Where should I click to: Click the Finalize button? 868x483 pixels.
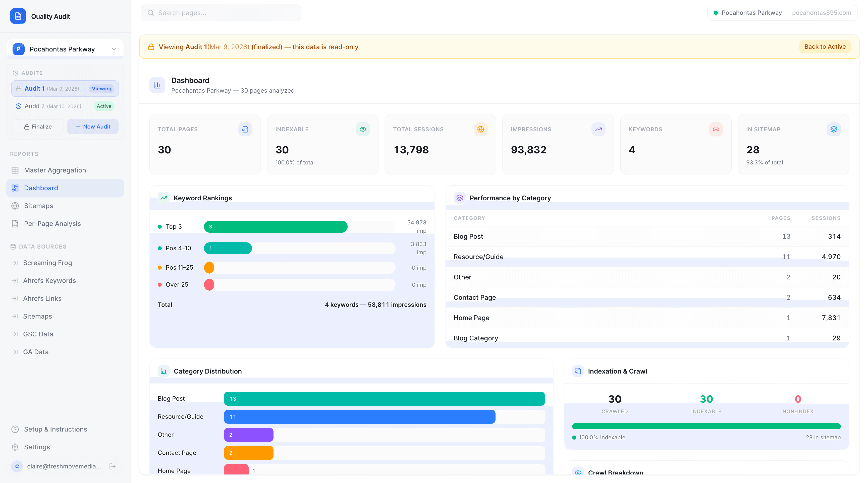point(38,127)
